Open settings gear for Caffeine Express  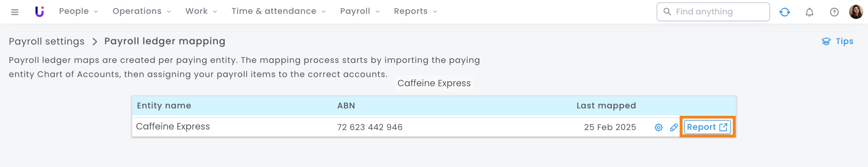pos(658,127)
